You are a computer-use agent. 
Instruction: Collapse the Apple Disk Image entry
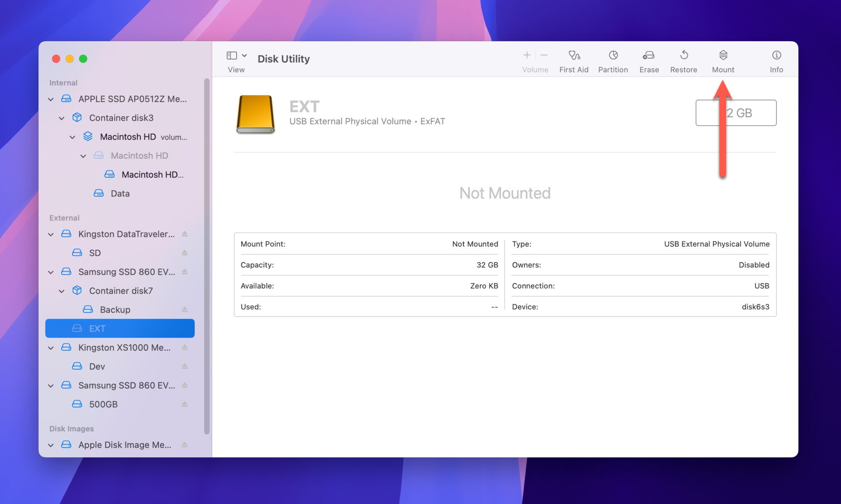tap(51, 445)
